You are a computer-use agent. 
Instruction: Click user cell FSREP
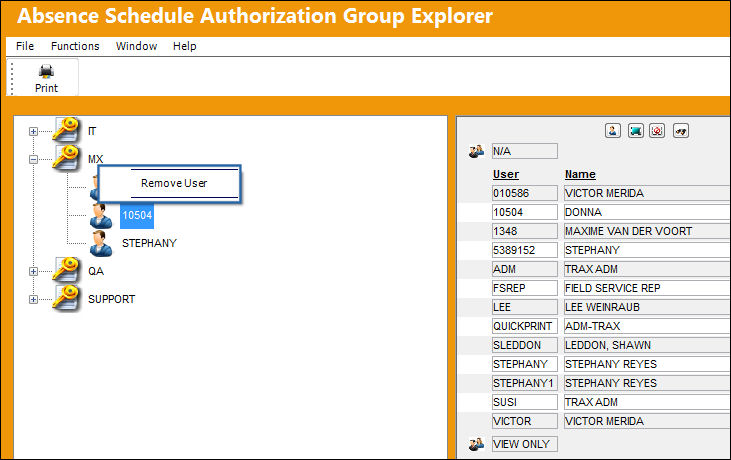(524, 288)
